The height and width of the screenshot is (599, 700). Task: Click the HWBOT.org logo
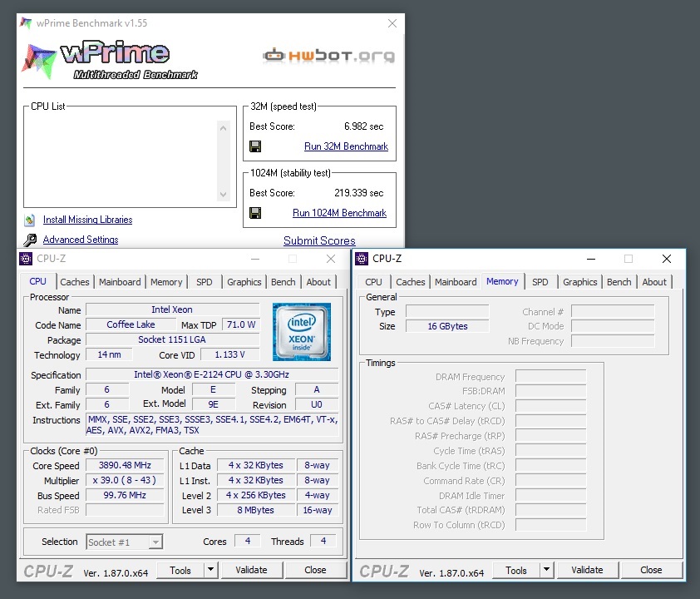coord(328,56)
